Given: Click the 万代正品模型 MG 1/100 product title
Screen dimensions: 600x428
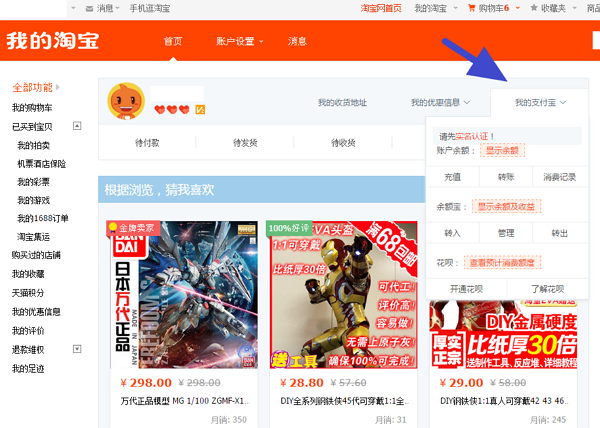Looking at the screenshot, I should (x=185, y=401).
